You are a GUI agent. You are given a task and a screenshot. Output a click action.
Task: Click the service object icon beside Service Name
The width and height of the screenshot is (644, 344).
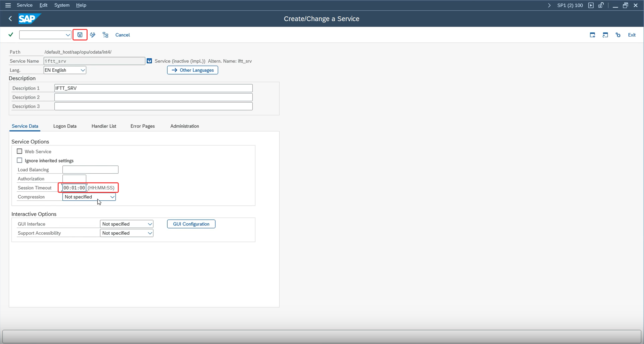click(x=149, y=61)
